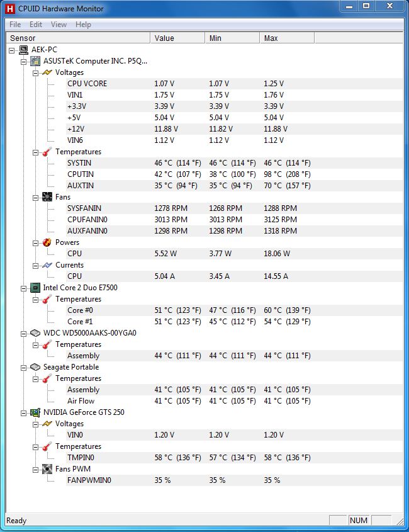Collapse the Fans group
409x532 pixels.
pyautogui.click(x=35, y=198)
